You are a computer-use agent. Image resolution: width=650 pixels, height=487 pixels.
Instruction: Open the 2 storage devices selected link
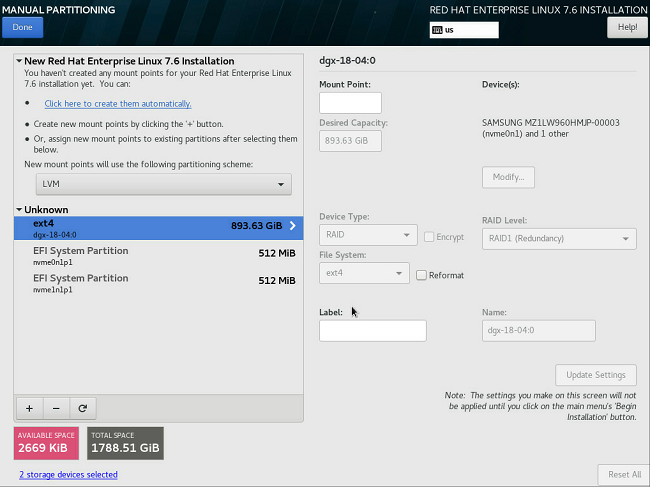tap(68, 474)
